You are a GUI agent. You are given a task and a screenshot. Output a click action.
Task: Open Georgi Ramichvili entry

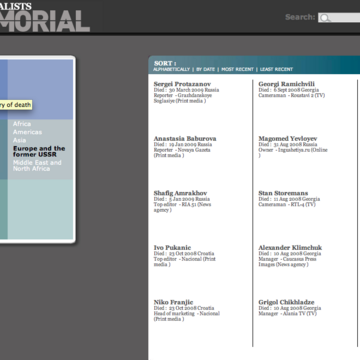click(286, 84)
